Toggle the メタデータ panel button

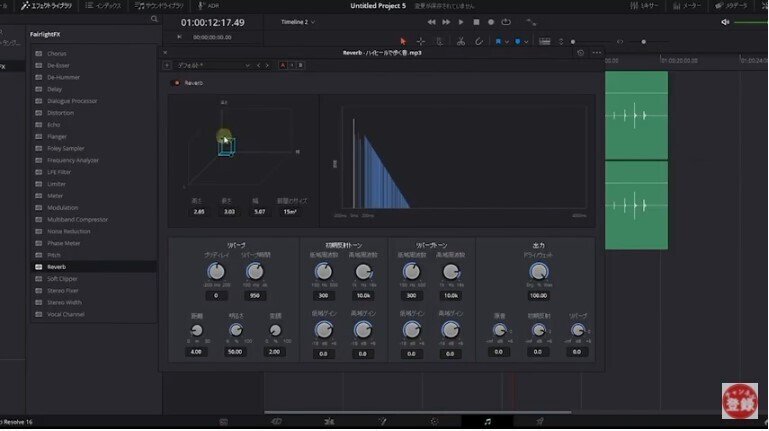pyautogui.click(x=731, y=6)
